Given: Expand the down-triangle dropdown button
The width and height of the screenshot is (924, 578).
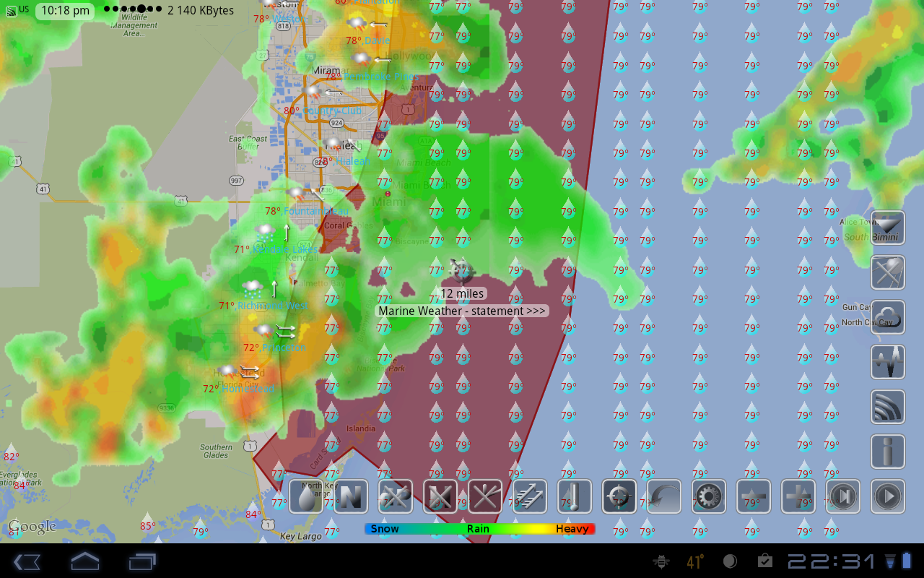Looking at the screenshot, I should click(888, 228).
